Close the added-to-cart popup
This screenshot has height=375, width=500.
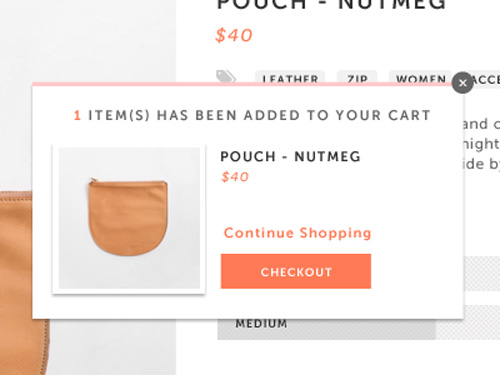(x=462, y=83)
